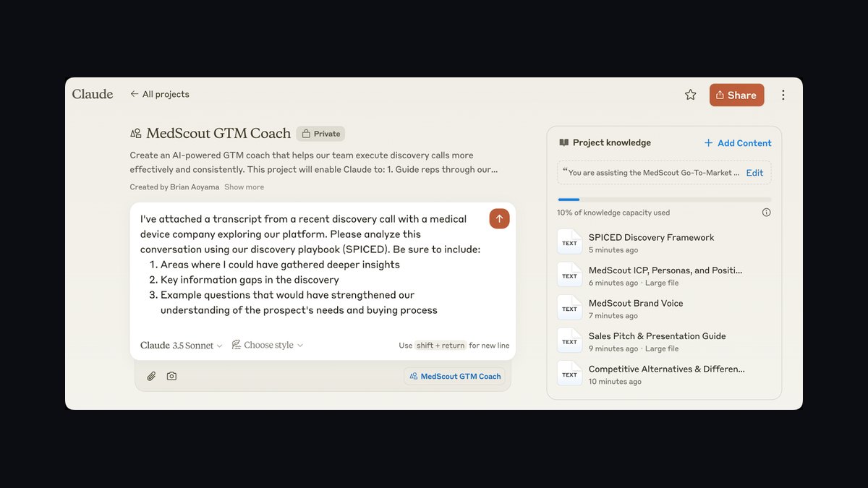868x488 pixels.
Task: Click inside the message text box
Action: [x=314, y=264]
